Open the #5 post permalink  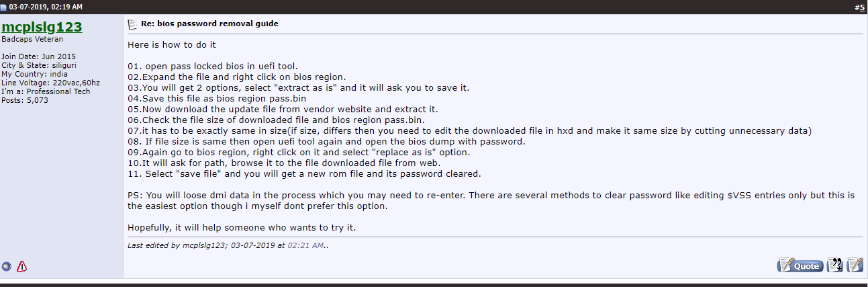861,7
